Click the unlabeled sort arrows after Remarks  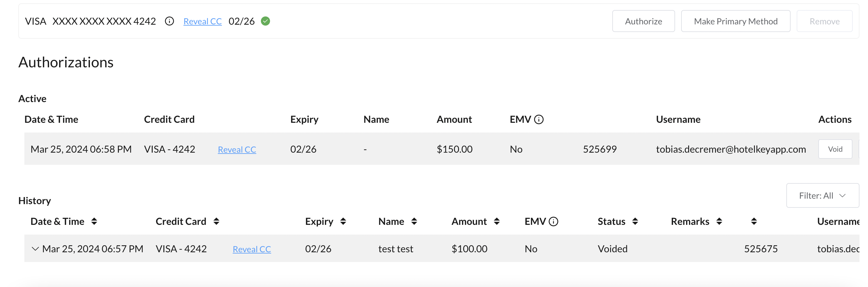click(x=754, y=222)
